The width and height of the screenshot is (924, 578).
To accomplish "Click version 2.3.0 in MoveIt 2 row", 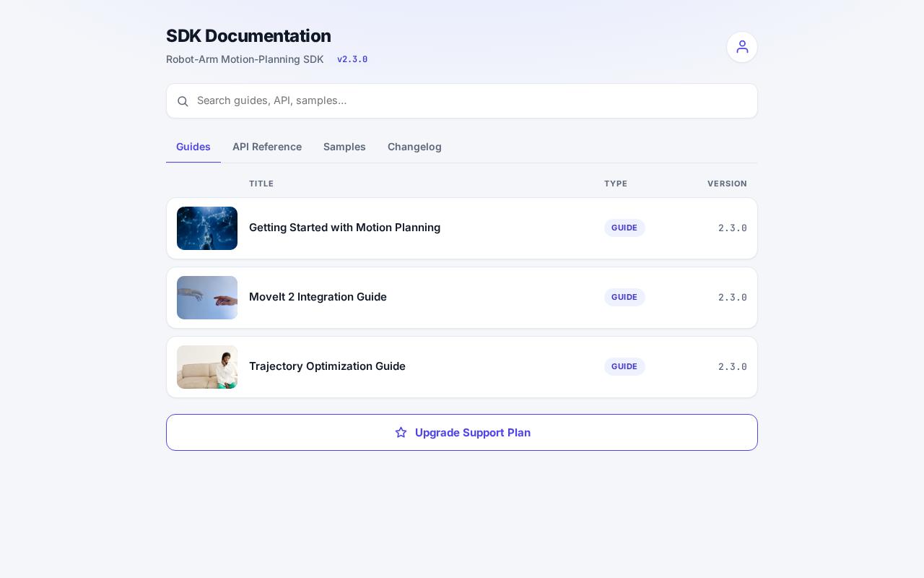I will pyautogui.click(x=733, y=298).
